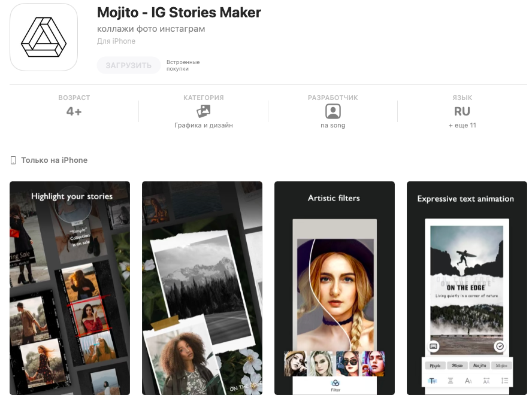Screen dimensions: 532x395
Task: Click the checkmark confirm icon
Action: pyautogui.click(x=500, y=346)
